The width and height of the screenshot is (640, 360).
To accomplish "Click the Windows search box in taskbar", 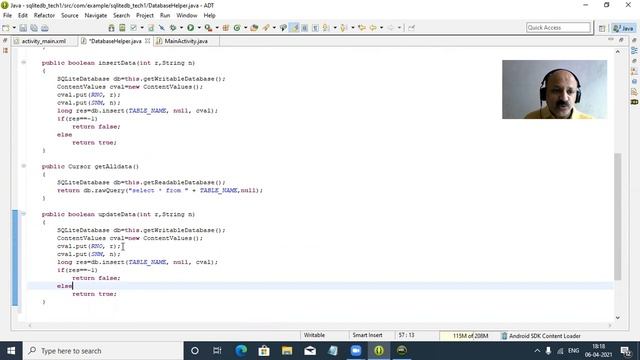I will pyautogui.click(x=103, y=351).
